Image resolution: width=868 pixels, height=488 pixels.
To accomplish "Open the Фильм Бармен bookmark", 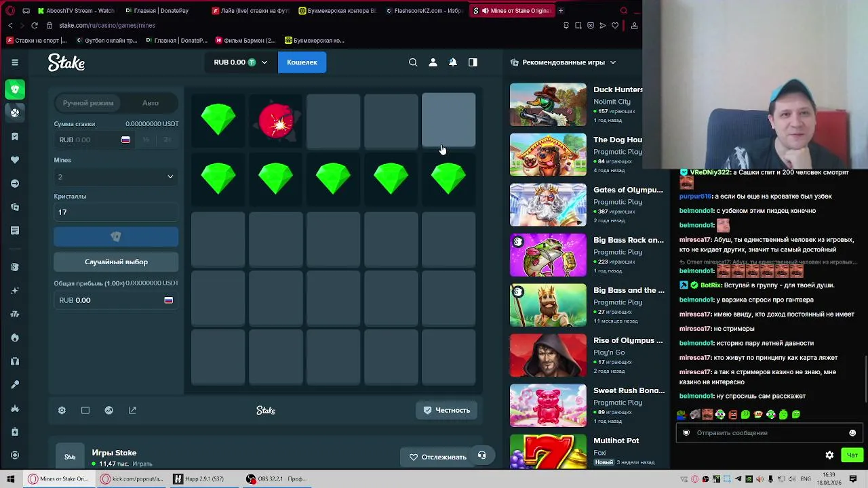I will point(245,41).
